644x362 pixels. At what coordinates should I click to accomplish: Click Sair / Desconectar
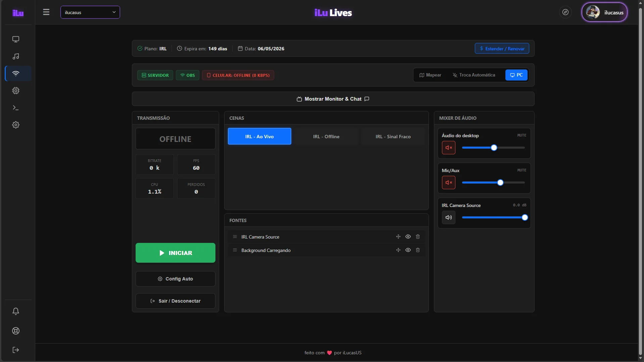pos(176,301)
